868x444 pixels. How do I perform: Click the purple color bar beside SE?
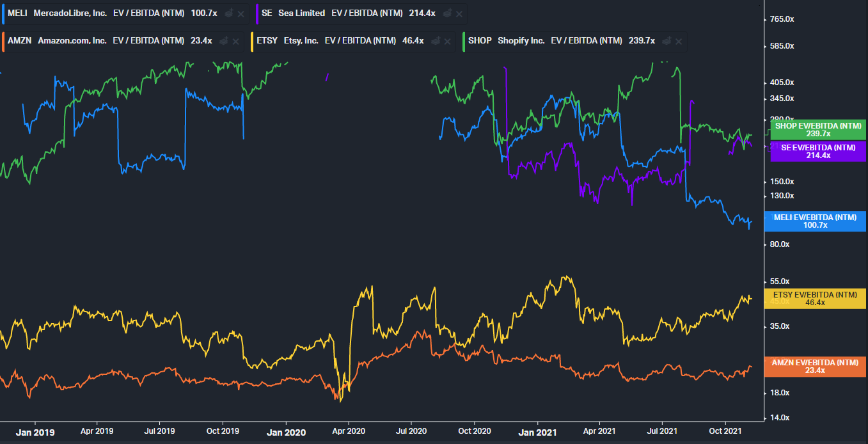tap(256, 13)
